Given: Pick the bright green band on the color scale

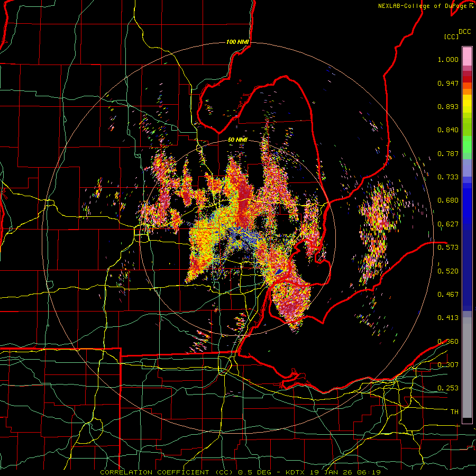Looking at the screenshot, I should [467, 144].
